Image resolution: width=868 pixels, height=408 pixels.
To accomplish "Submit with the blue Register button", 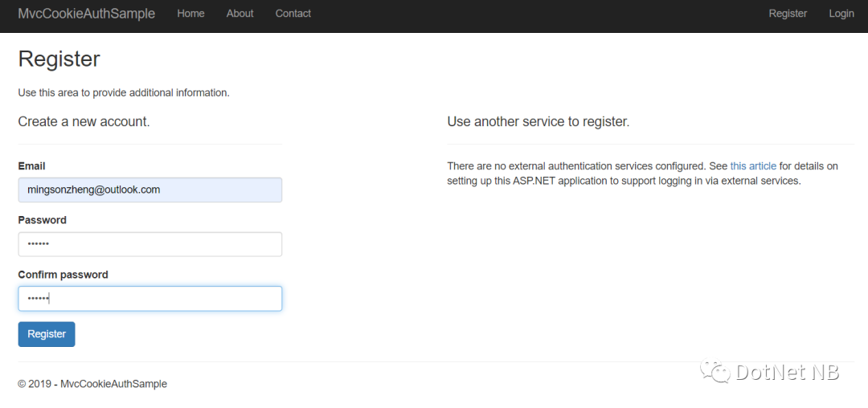I will [47, 334].
